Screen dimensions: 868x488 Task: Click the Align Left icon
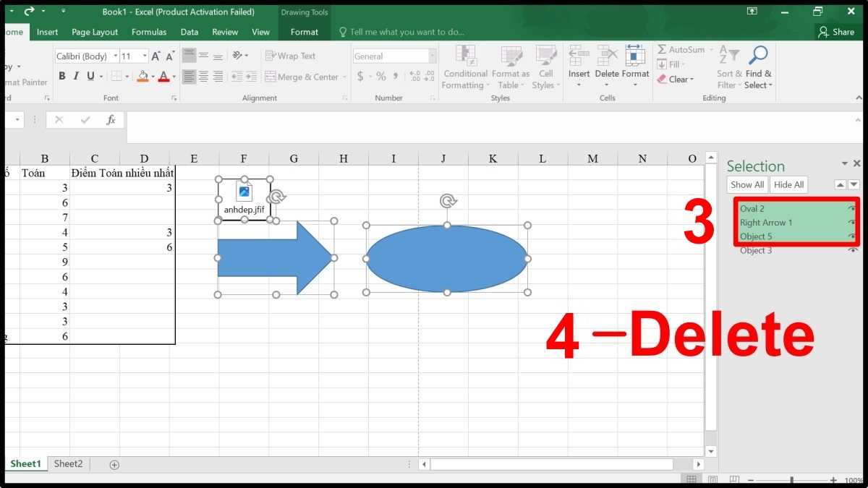189,77
